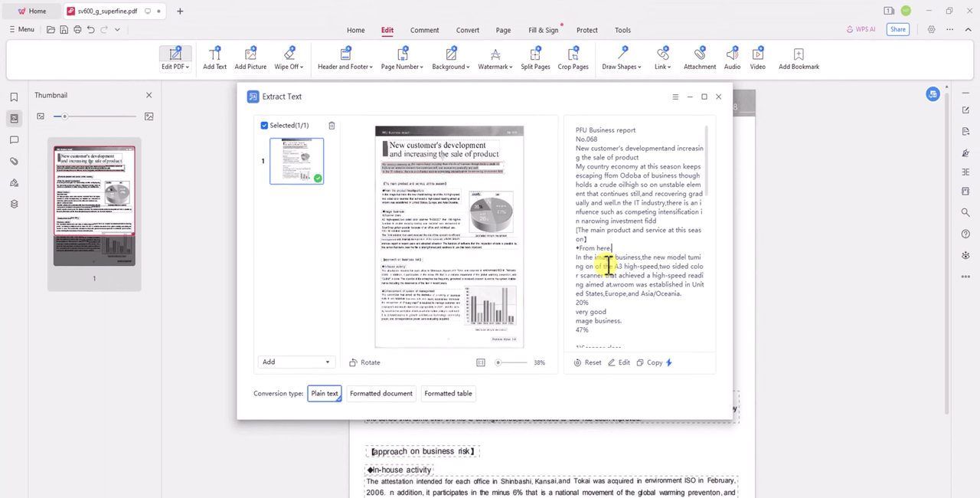Select the Crop Pages tool
Viewport: 980px width, 498px height.
point(573,57)
